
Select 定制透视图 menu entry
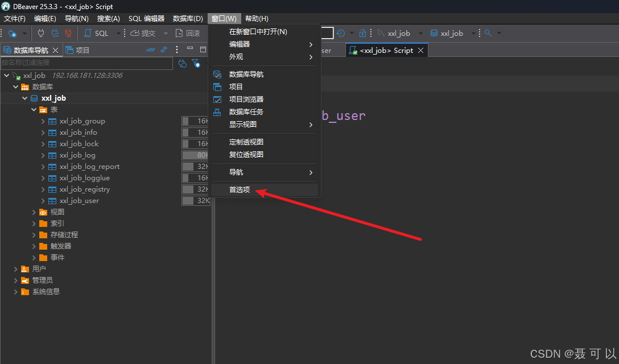point(265,142)
